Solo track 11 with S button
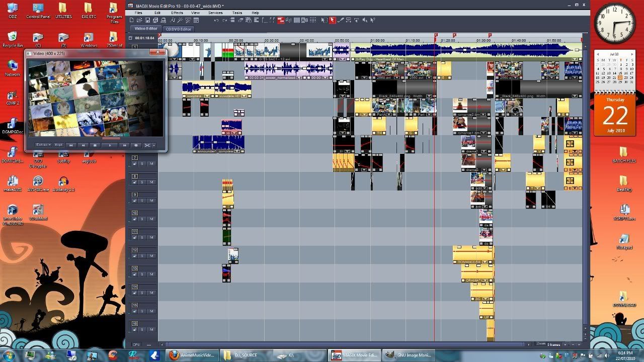 tap(142, 237)
